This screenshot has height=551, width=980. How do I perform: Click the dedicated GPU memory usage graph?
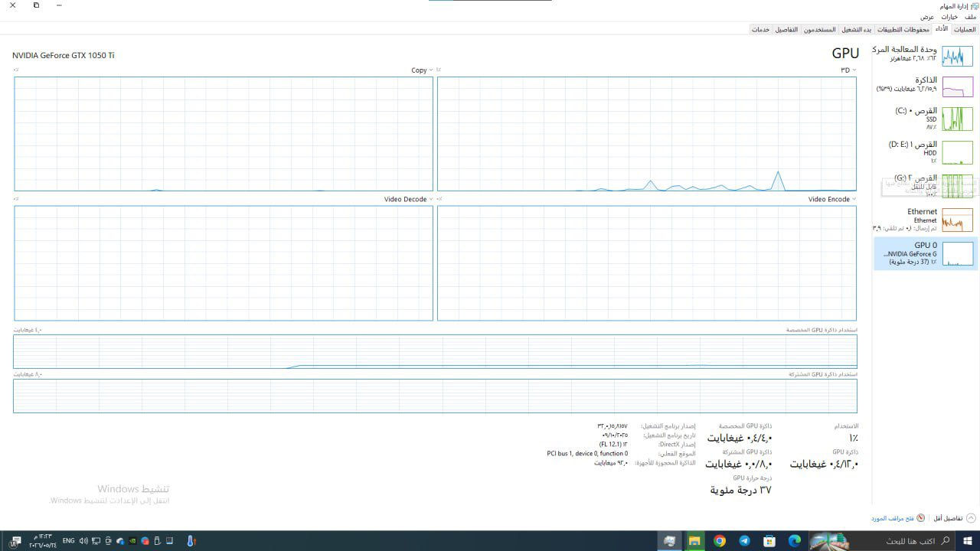(435, 351)
